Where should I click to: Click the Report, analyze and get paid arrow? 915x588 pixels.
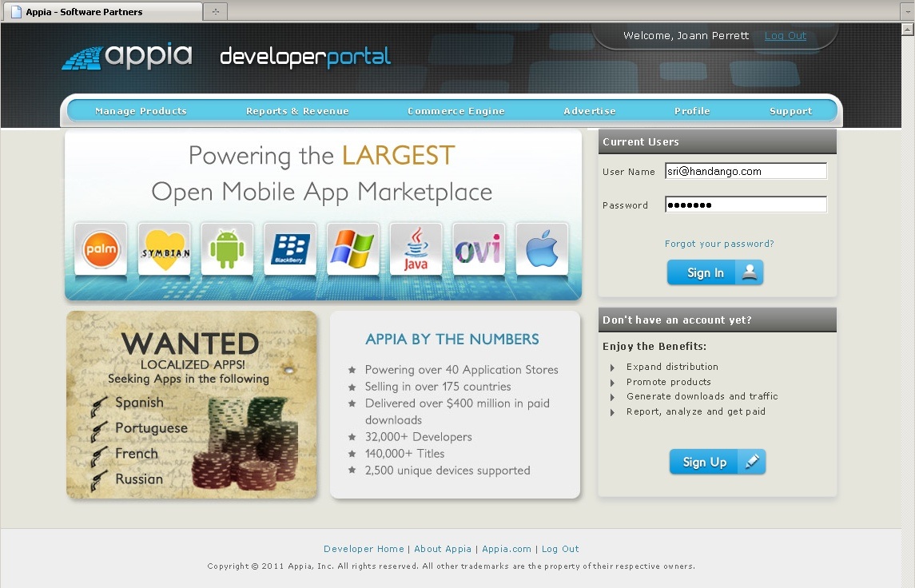(612, 412)
